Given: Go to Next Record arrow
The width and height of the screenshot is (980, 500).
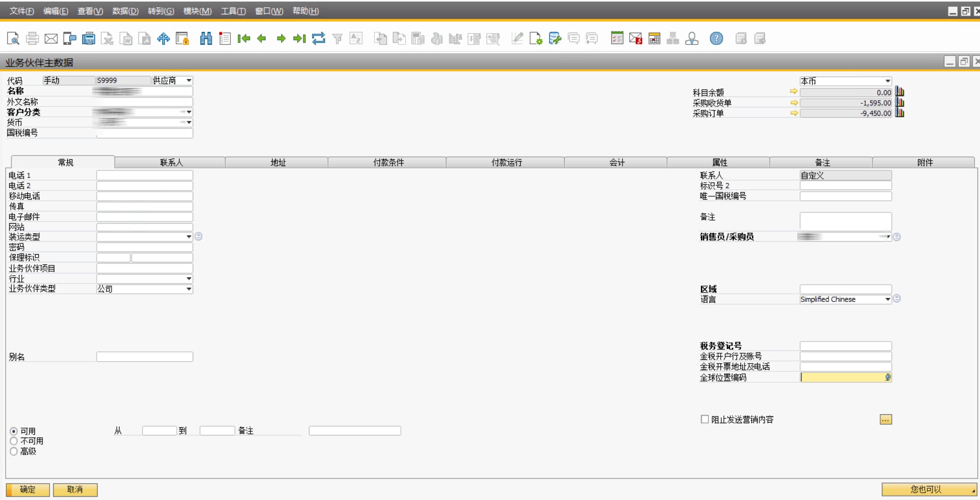Looking at the screenshot, I should [281, 38].
